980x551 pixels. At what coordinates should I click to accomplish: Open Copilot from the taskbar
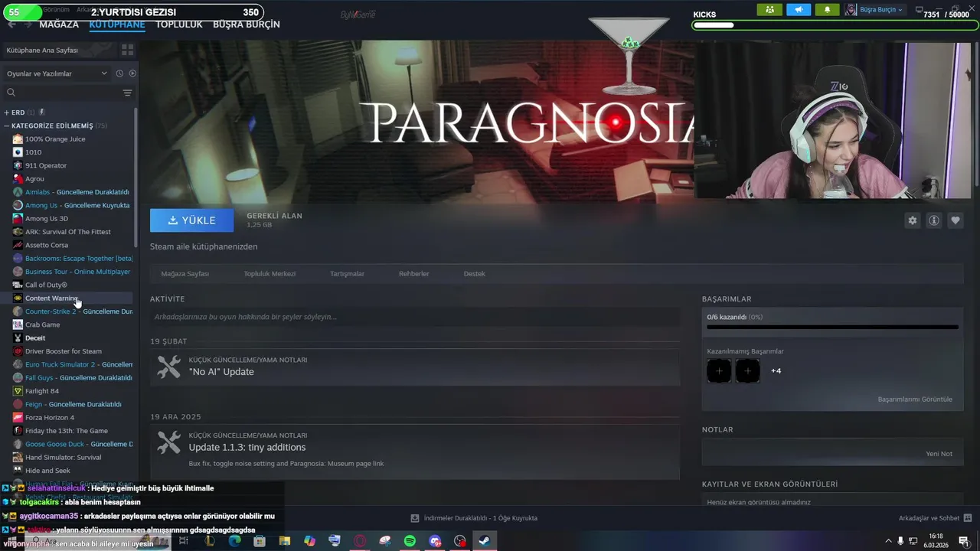click(309, 541)
